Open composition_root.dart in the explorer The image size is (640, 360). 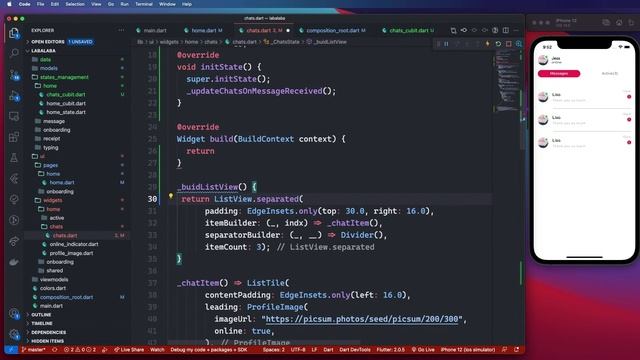coord(66,297)
